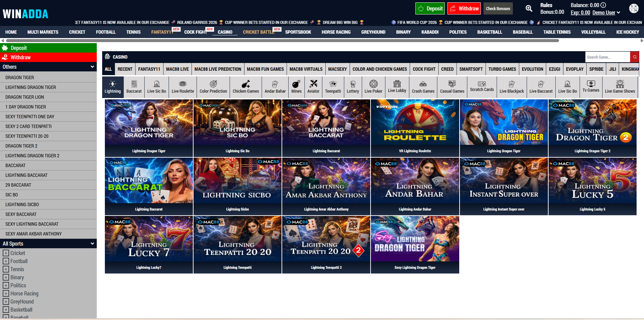
Task: Open the Demo User dropdown
Action: click(x=606, y=12)
